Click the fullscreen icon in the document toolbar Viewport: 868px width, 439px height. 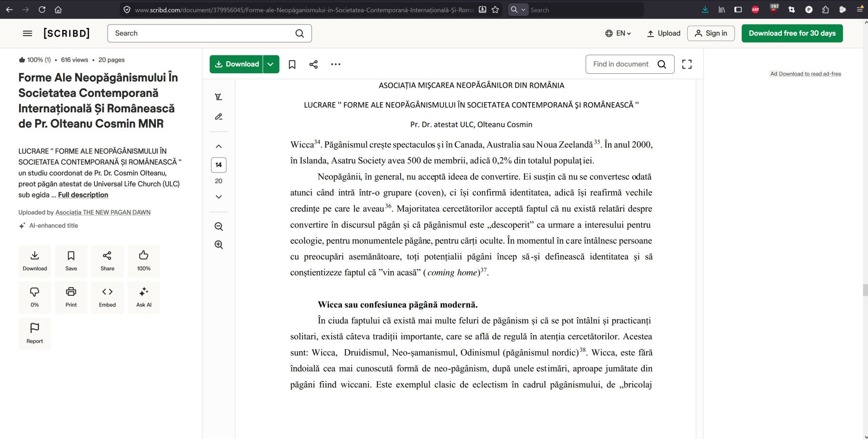tap(687, 64)
